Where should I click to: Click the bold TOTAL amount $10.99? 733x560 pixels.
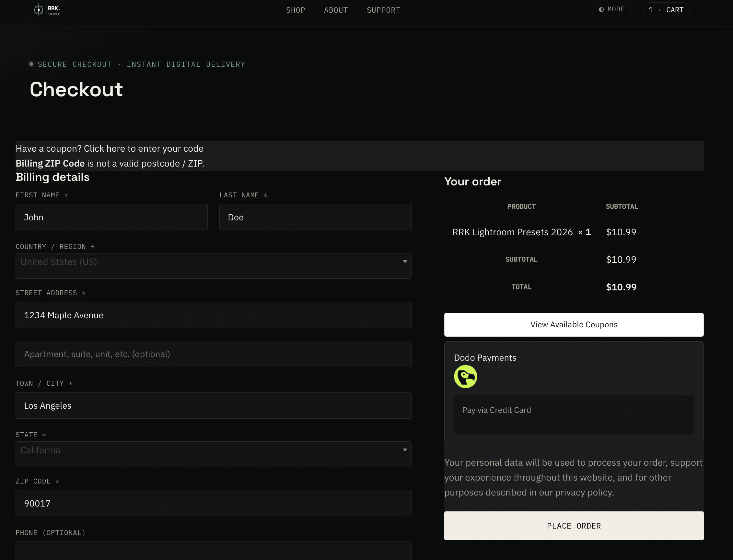pyautogui.click(x=621, y=287)
